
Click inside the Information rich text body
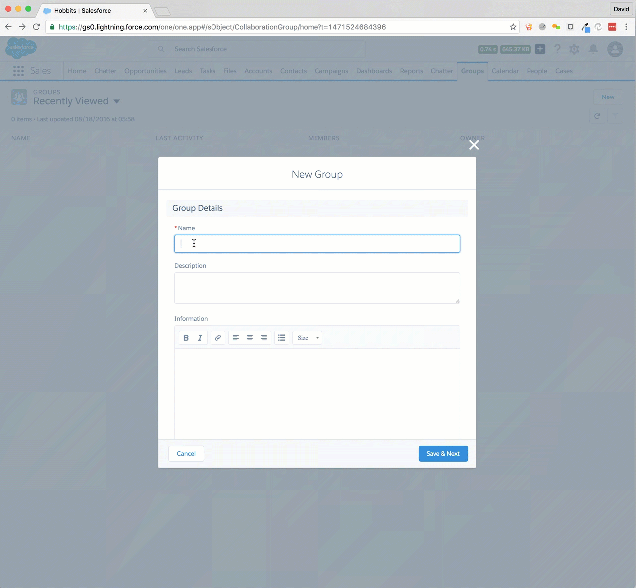tap(317, 393)
